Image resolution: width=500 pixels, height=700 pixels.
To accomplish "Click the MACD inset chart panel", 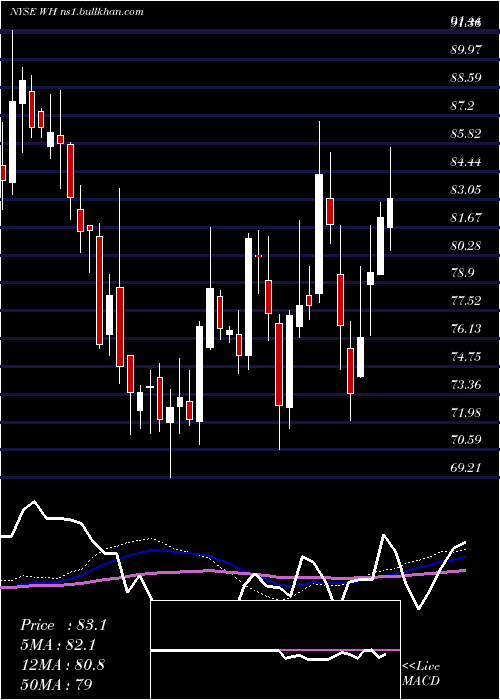I will pos(275,649).
